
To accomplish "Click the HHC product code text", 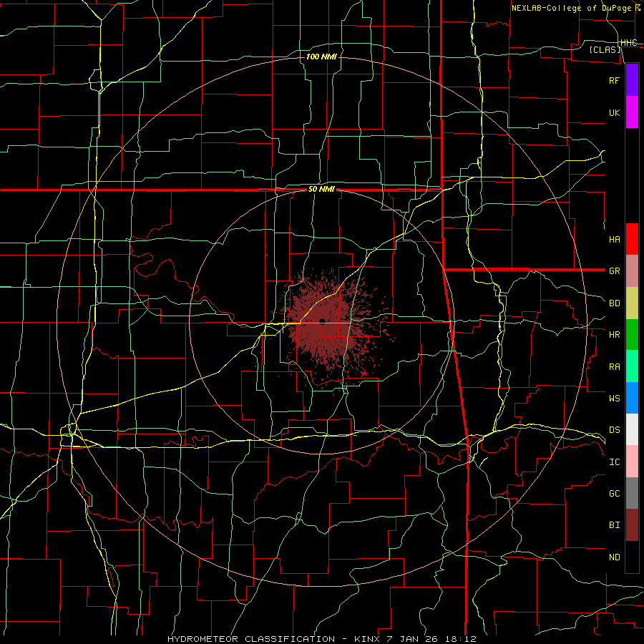I will pyautogui.click(x=628, y=43).
